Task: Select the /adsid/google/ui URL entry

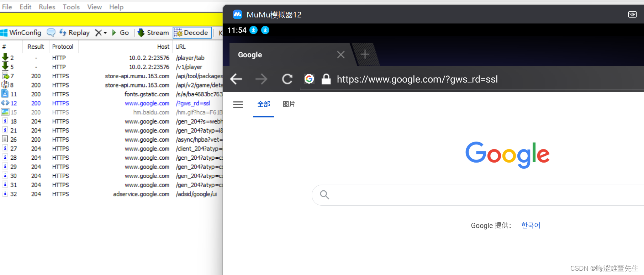Action: 196,194
